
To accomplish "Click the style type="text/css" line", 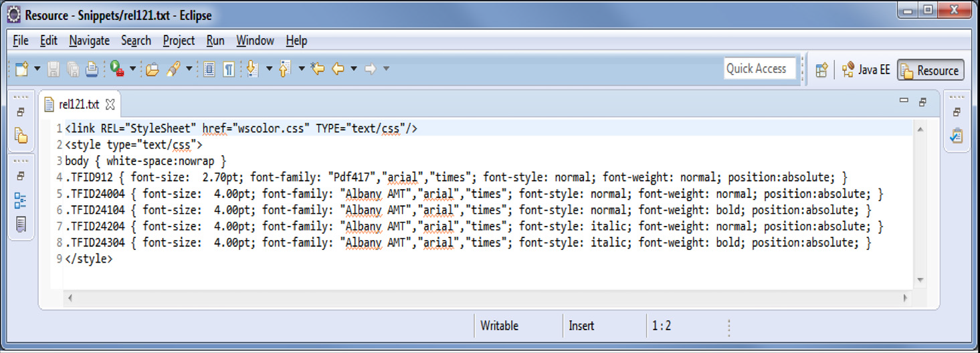I will [x=134, y=144].
